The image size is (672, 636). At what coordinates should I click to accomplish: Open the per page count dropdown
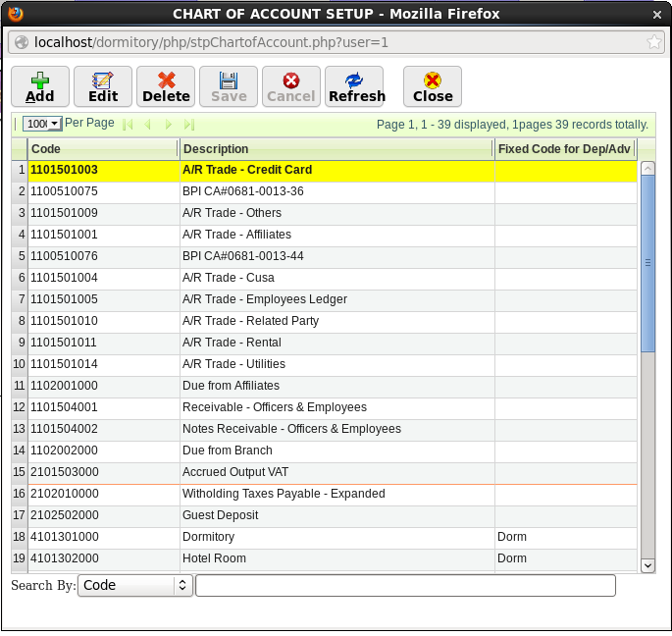coord(42,124)
